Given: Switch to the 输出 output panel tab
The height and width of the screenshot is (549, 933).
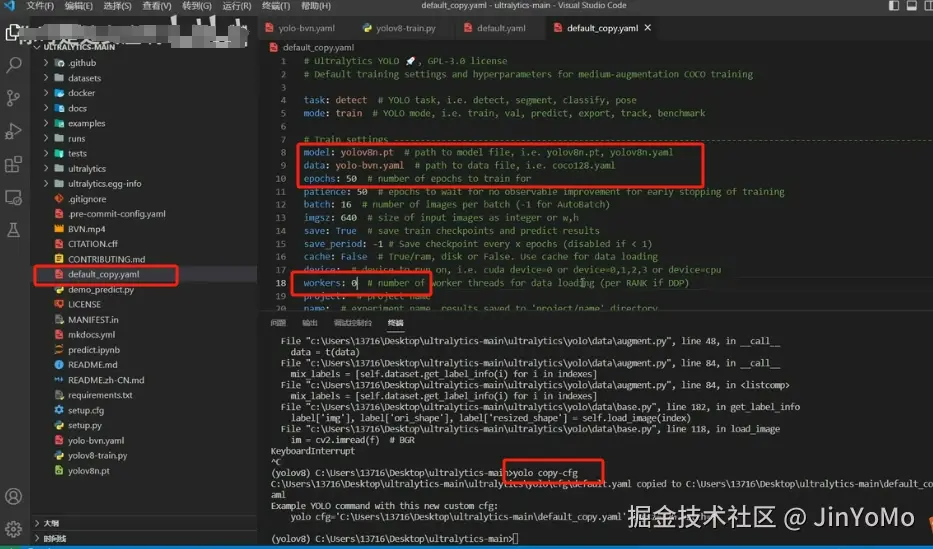Looking at the screenshot, I should (310, 323).
